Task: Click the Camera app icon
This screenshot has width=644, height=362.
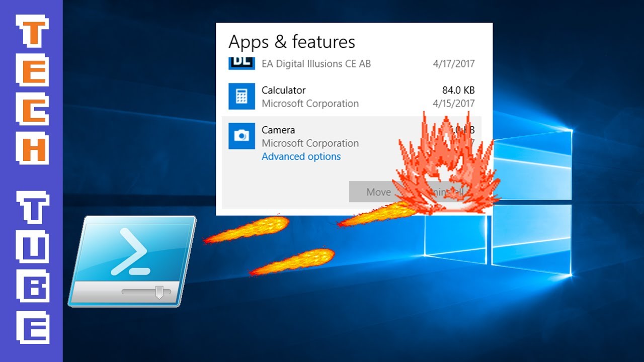Action: [242, 136]
